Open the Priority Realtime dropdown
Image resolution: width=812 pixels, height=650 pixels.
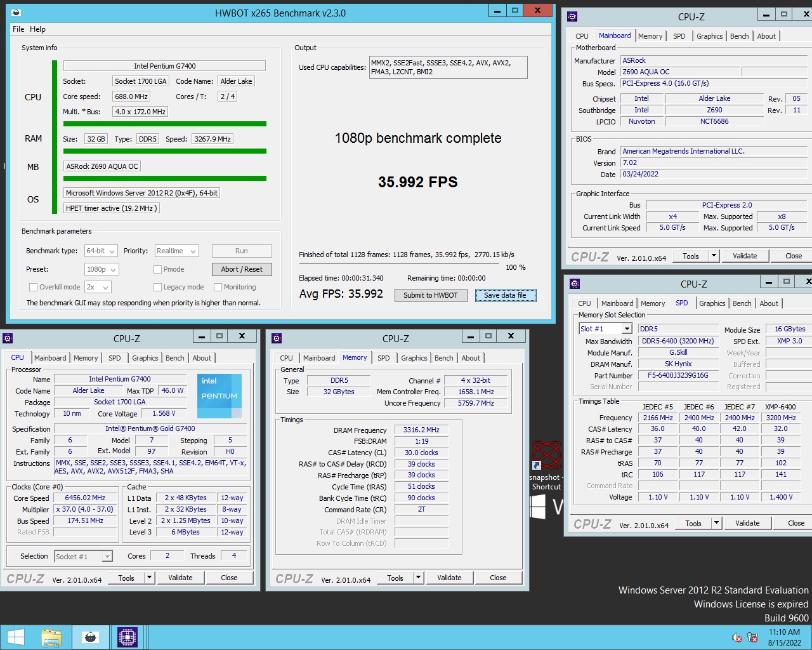click(x=177, y=251)
